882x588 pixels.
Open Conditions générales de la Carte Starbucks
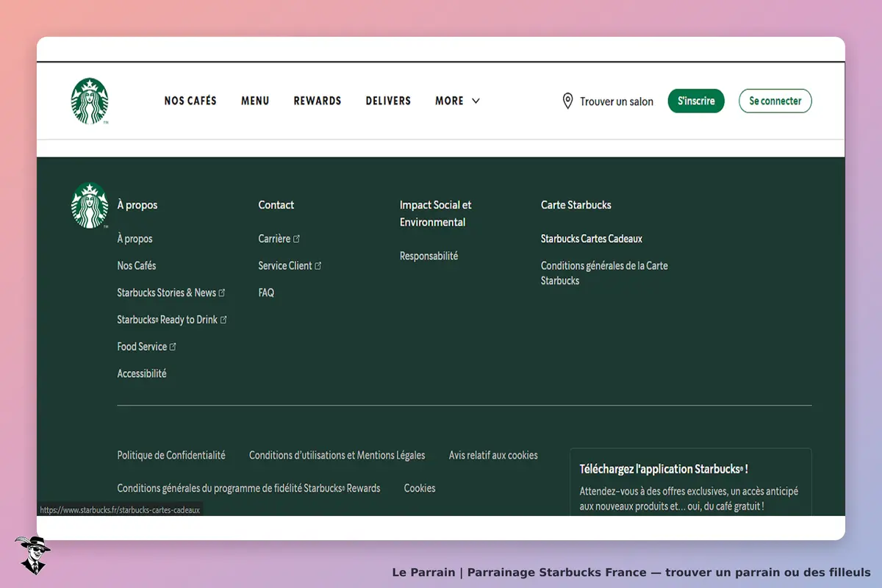tap(604, 273)
